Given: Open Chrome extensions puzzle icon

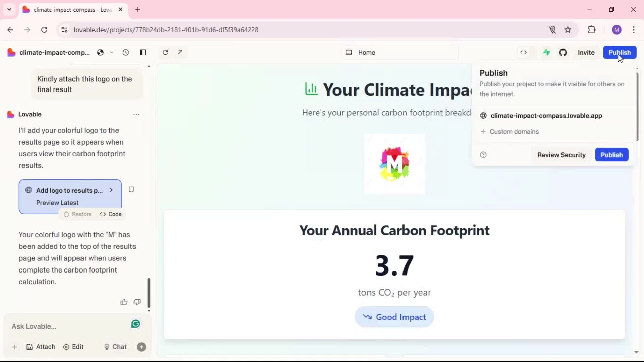Looking at the screenshot, I should (x=592, y=30).
